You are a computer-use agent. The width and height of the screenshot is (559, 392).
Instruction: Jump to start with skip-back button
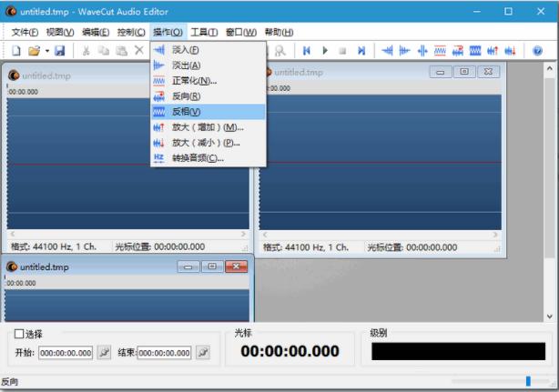[307, 51]
